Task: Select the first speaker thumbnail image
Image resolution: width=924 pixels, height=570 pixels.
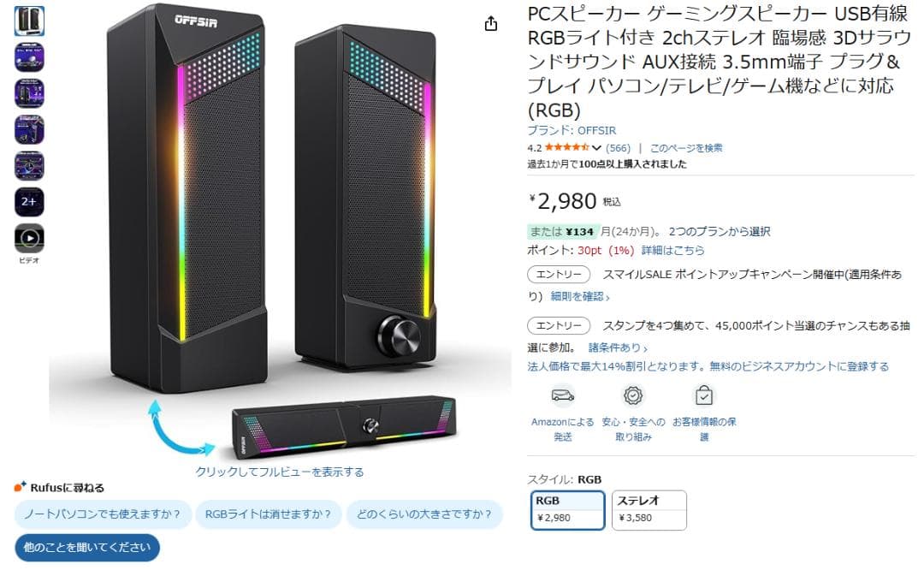Action: click(x=29, y=21)
